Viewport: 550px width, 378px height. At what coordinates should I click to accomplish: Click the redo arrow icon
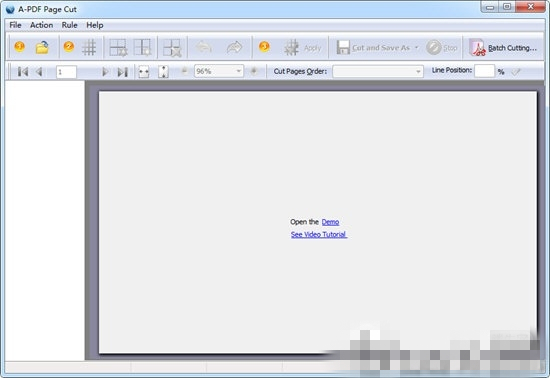234,47
